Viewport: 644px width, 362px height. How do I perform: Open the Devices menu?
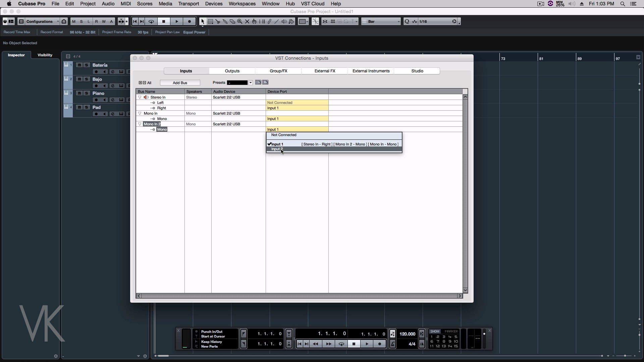click(x=214, y=4)
